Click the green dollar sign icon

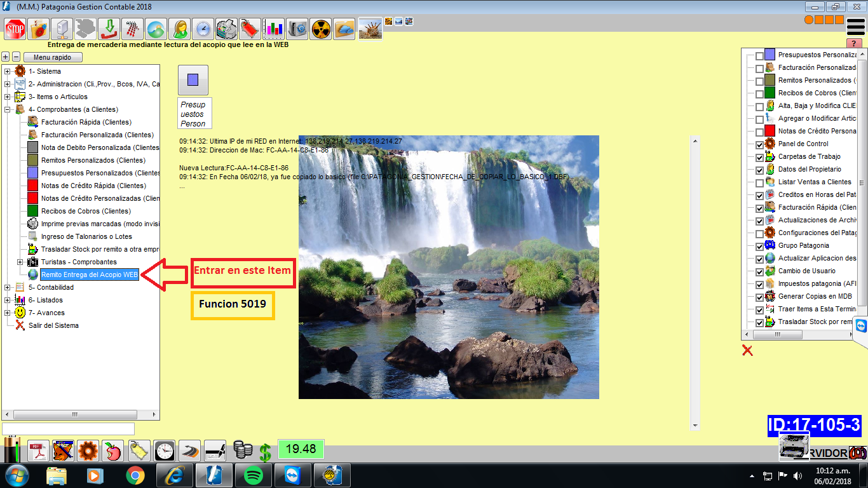(x=265, y=452)
